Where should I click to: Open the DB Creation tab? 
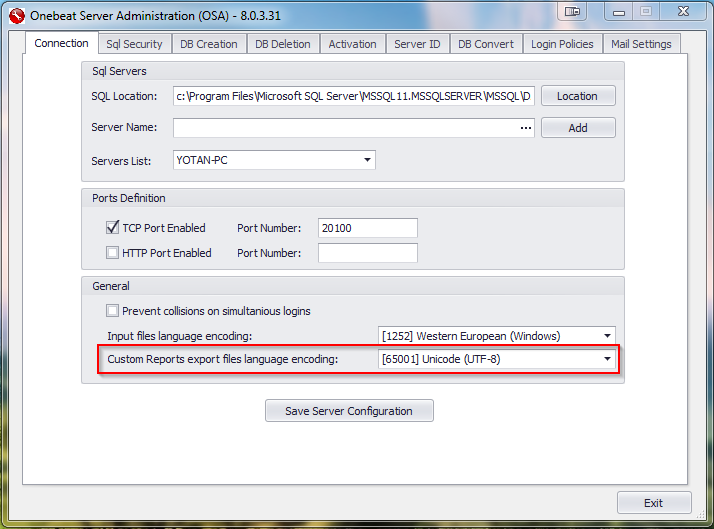pyautogui.click(x=209, y=44)
